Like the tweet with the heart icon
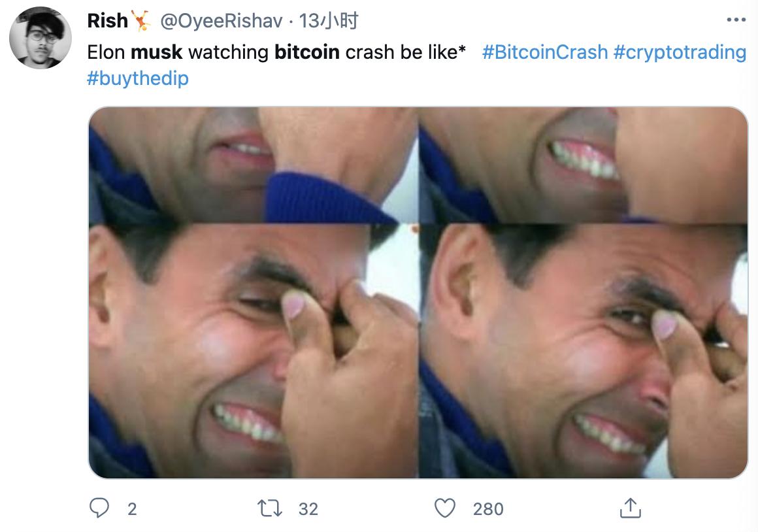Screen dimensions: 758x532 point(445,508)
